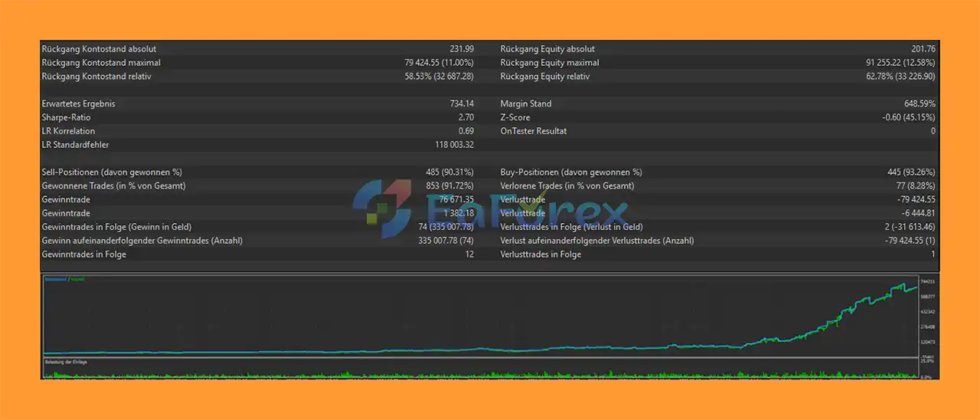Image resolution: width=980 pixels, height=420 pixels.
Task: Select the value 335 007.78 (74)
Action: [446, 241]
